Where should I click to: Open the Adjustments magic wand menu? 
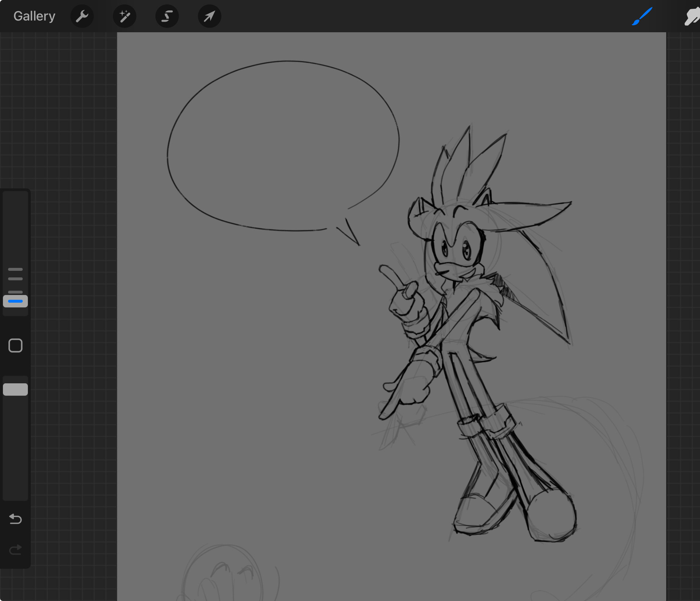125,16
